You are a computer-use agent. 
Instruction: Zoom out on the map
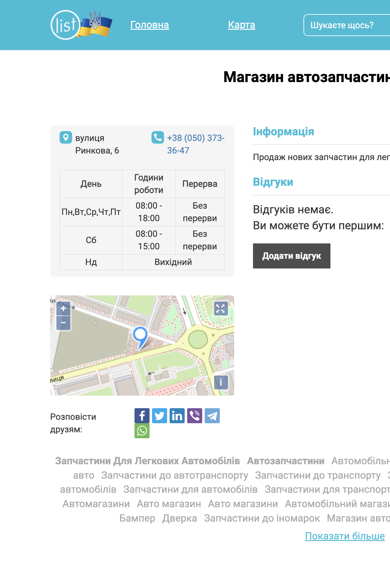(x=63, y=323)
